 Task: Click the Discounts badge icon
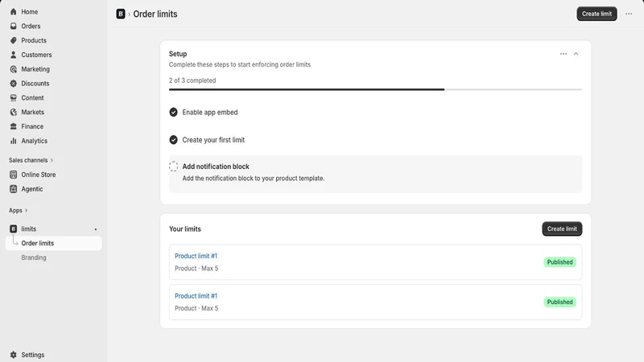[x=13, y=84]
